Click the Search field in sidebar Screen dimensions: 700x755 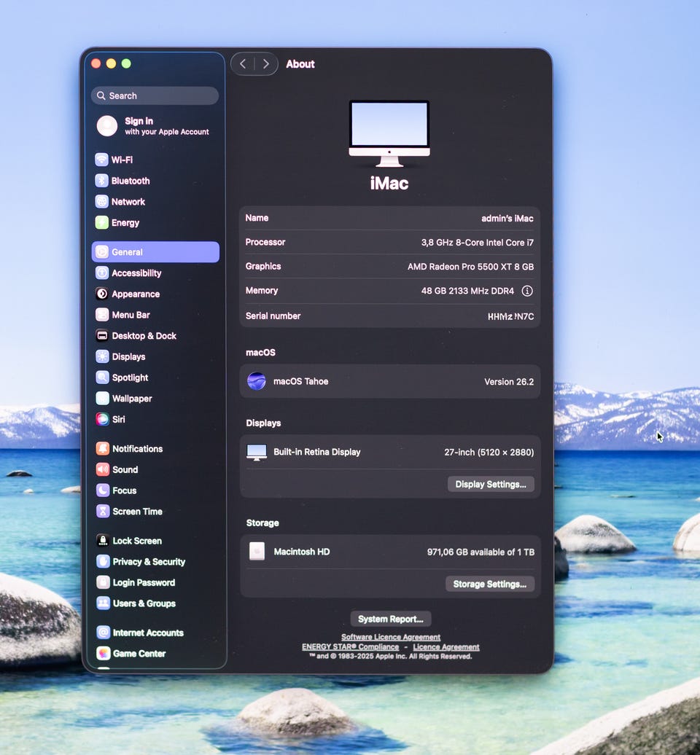pos(155,95)
